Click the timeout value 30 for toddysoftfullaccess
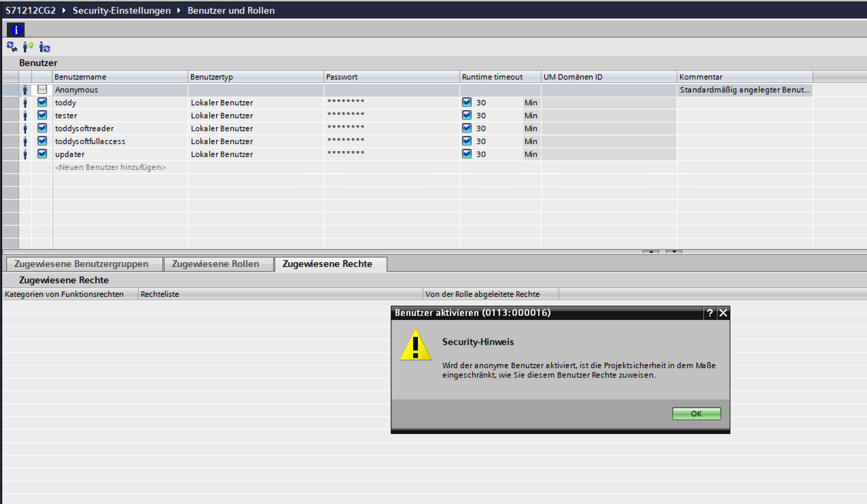 pos(481,141)
